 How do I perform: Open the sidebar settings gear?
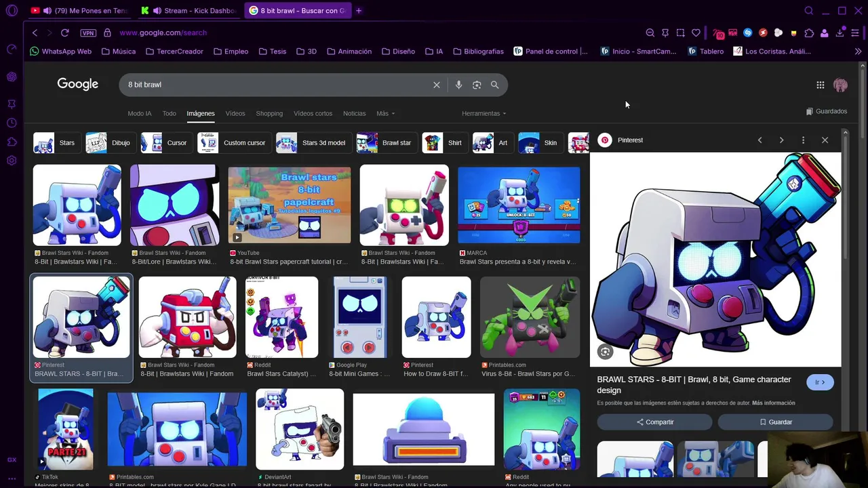click(12, 161)
